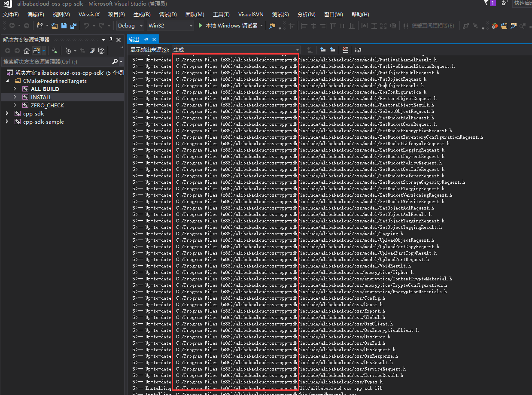Expand the cpp-sdk-sample project arrow
Viewport: 532px width, 395px height.
click(x=7, y=122)
